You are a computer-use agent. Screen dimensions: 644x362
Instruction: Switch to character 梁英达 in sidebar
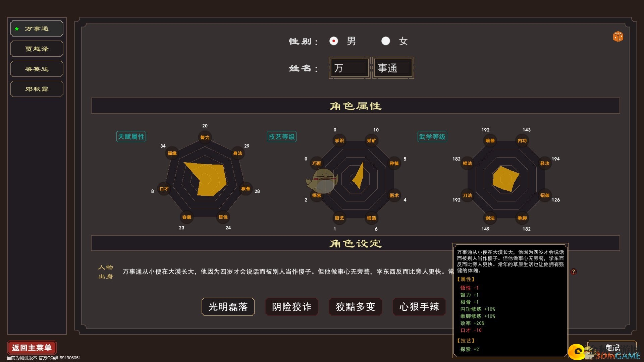(x=37, y=69)
